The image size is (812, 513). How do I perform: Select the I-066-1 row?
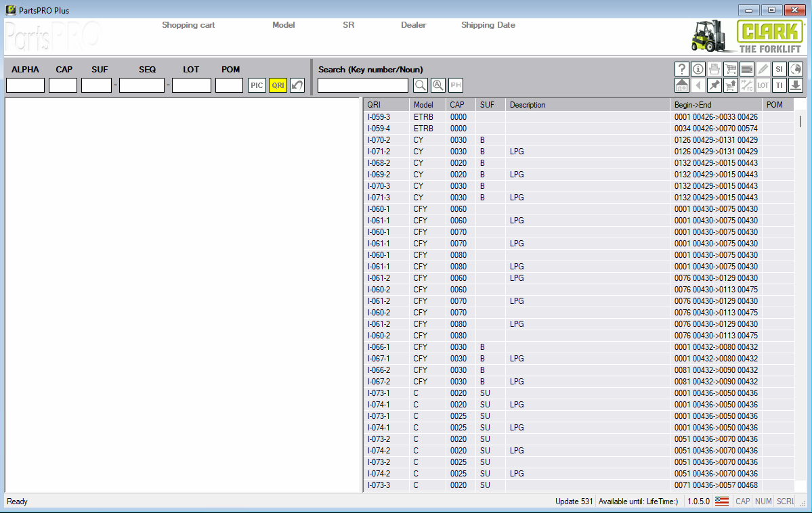point(578,347)
